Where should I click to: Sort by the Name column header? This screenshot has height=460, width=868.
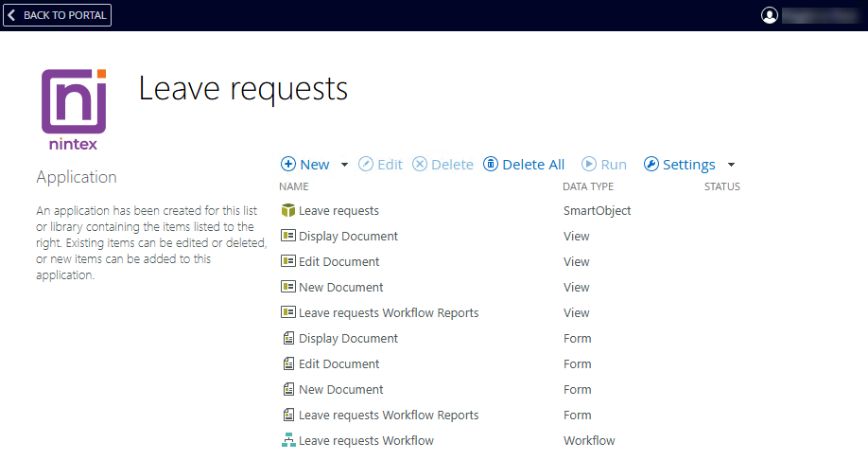pos(294,187)
